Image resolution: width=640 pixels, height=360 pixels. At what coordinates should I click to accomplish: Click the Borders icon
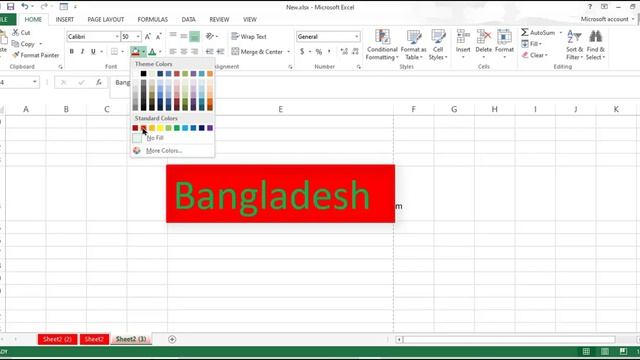tap(114, 51)
